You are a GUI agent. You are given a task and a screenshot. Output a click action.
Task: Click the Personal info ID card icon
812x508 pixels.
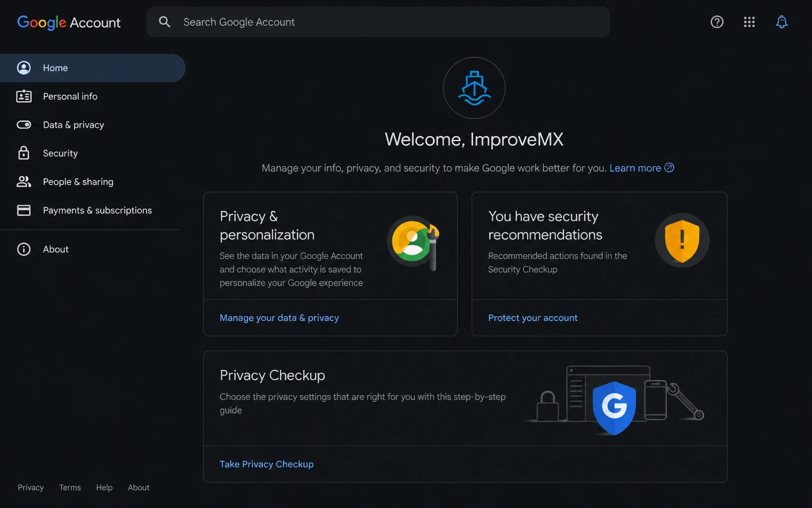pos(24,96)
